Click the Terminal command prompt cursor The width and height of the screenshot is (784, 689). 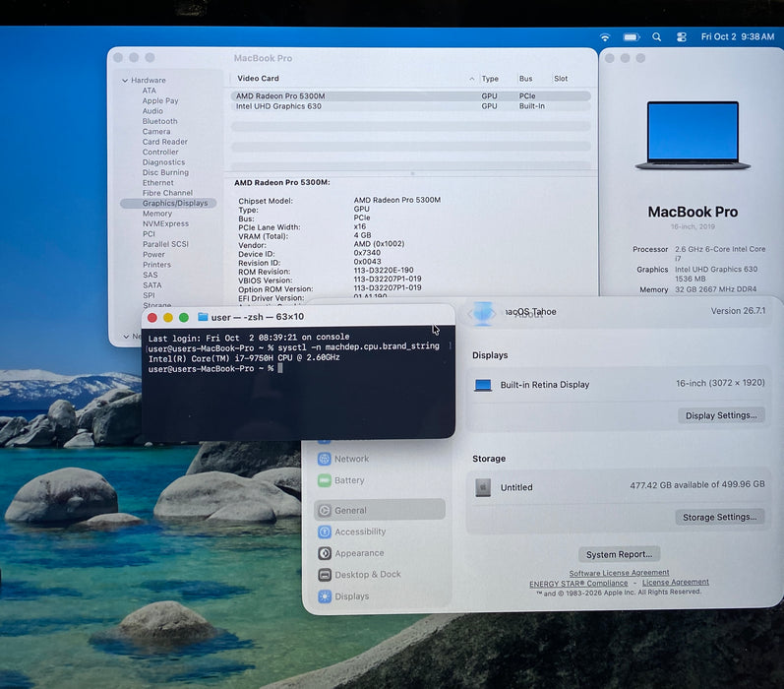pyautogui.click(x=280, y=368)
